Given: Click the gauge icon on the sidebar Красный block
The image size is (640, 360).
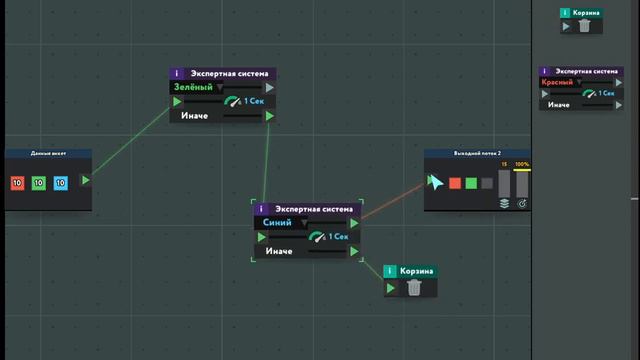Looking at the screenshot, I should (589, 93).
